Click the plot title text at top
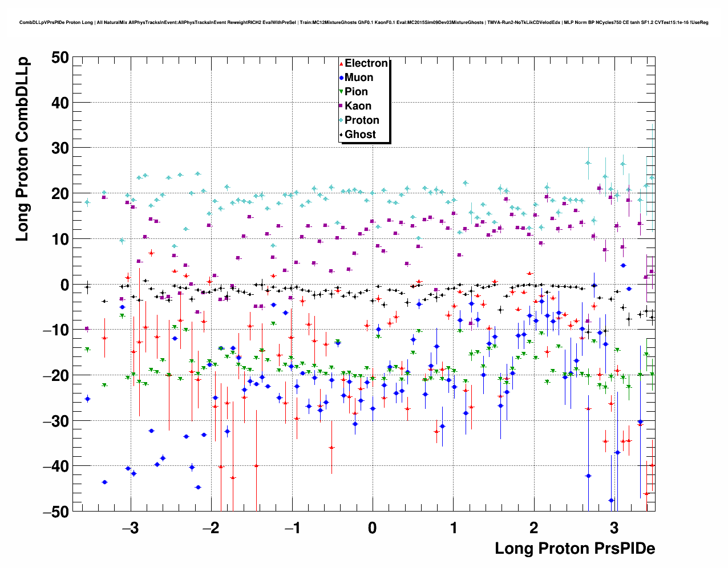The image size is (728, 568). pyautogui.click(x=364, y=23)
